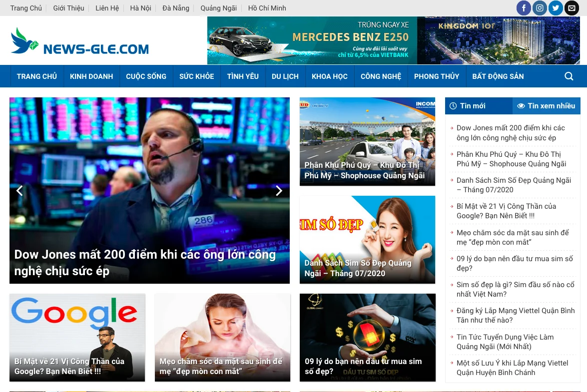The height and width of the screenshot is (392, 587).
Task: Select TÌNH YÊU in the navigation bar
Action: [x=243, y=76]
